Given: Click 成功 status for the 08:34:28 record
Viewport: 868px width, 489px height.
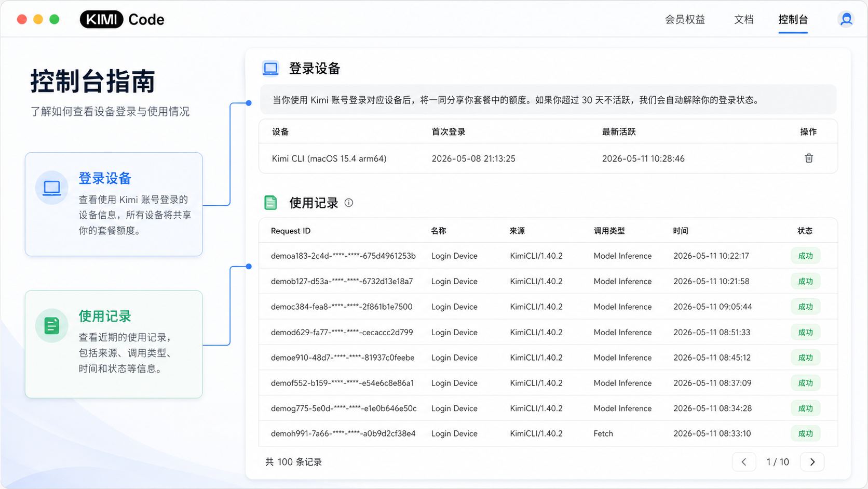Looking at the screenshot, I should 806,408.
